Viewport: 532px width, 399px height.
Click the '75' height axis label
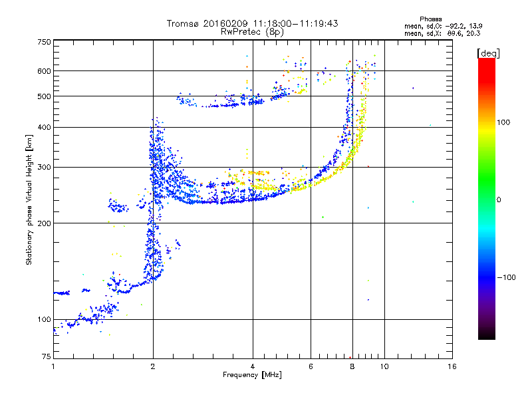click(x=46, y=356)
